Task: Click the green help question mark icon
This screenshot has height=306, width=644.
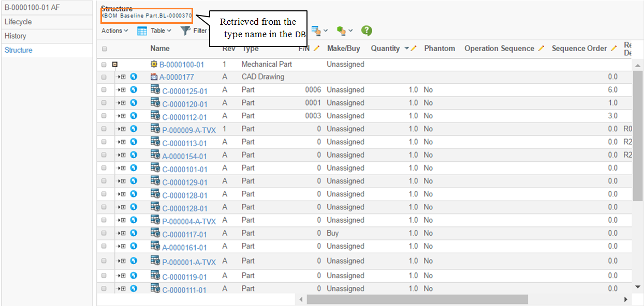Action: coord(367,31)
